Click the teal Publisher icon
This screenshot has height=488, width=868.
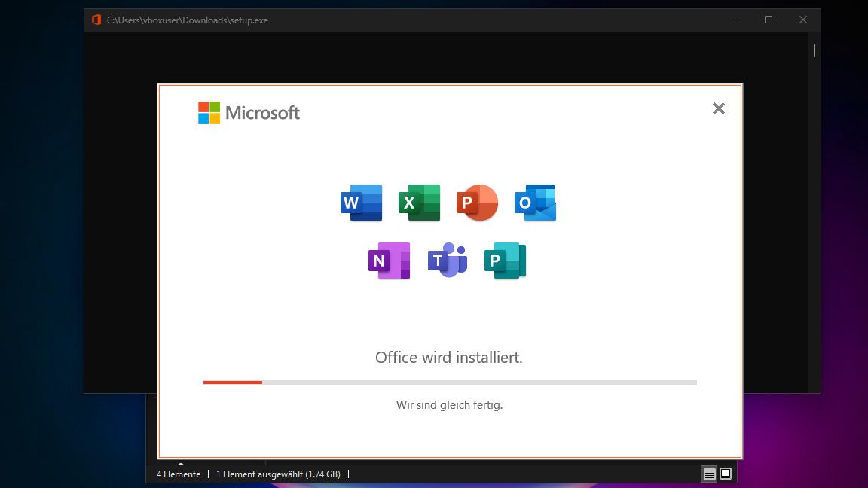tap(505, 261)
